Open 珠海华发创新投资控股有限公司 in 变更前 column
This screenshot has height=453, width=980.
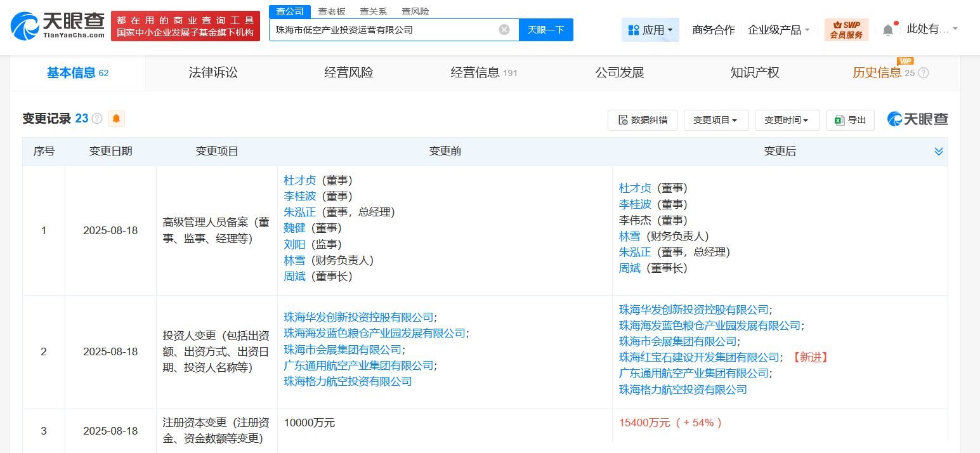358,317
